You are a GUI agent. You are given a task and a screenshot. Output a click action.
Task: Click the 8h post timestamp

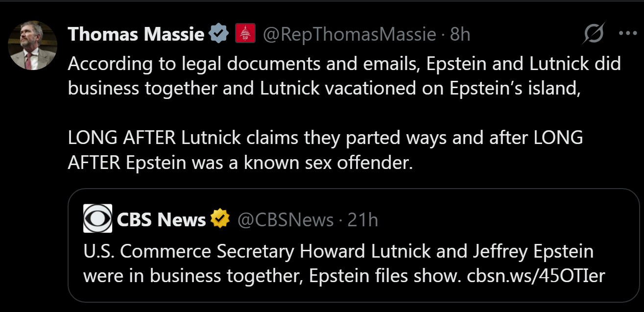click(x=460, y=34)
